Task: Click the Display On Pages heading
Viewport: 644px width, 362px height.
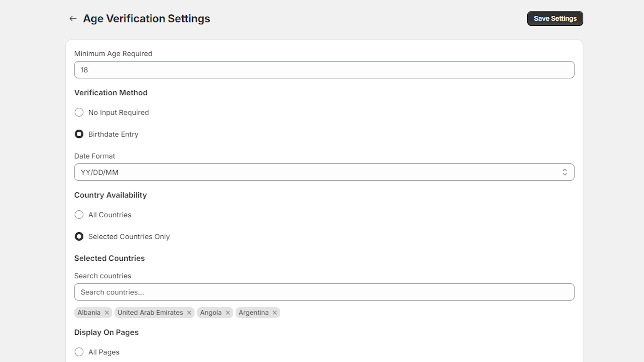Action: [106, 332]
